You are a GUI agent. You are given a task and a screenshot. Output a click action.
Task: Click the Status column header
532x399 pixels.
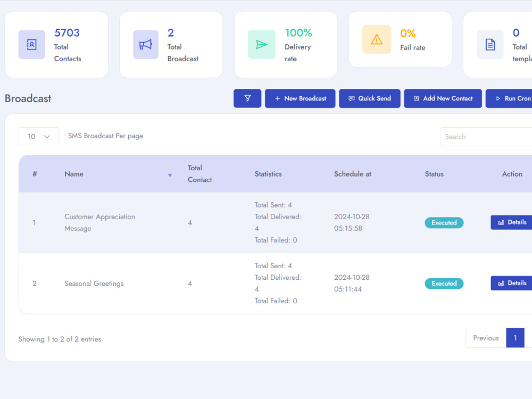[434, 174]
